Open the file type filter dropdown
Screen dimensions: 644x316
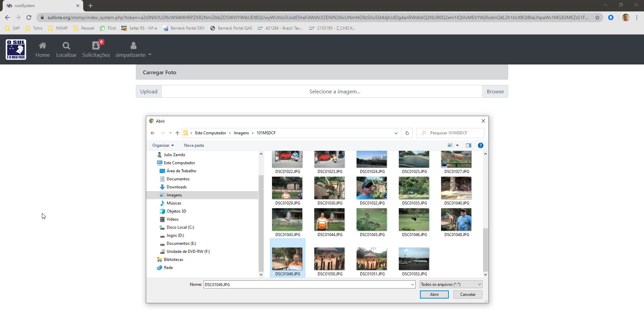click(x=451, y=284)
